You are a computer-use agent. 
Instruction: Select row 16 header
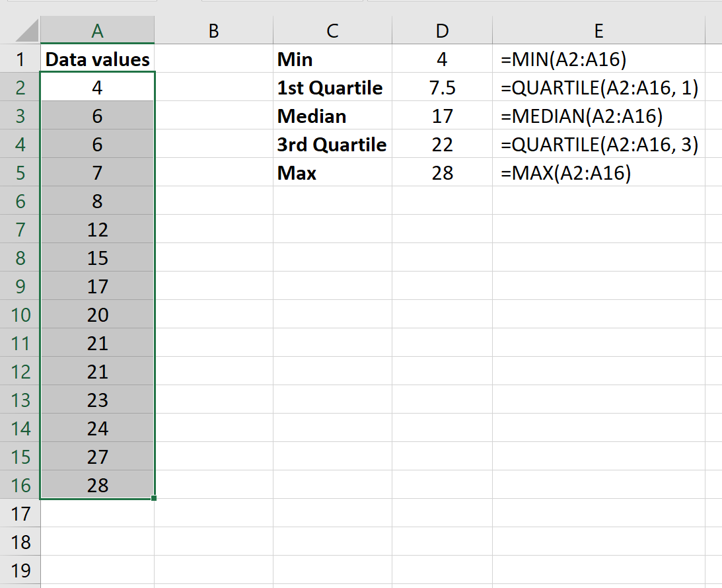pos(20,486)
